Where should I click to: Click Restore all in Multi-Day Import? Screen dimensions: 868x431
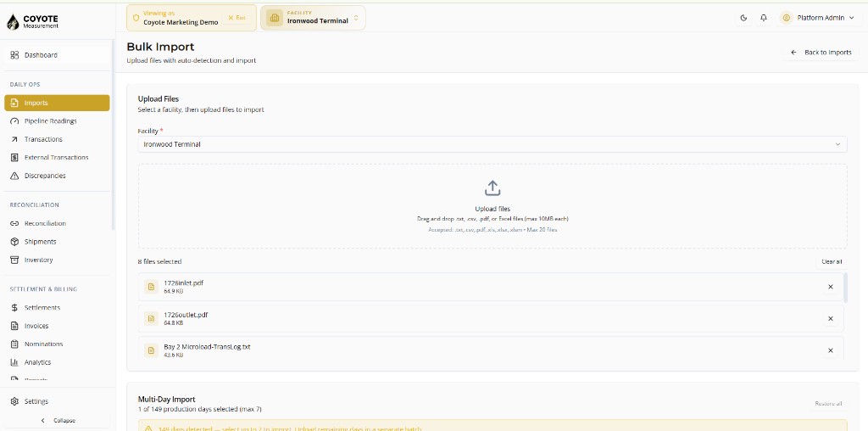click(x=828, y=403)
